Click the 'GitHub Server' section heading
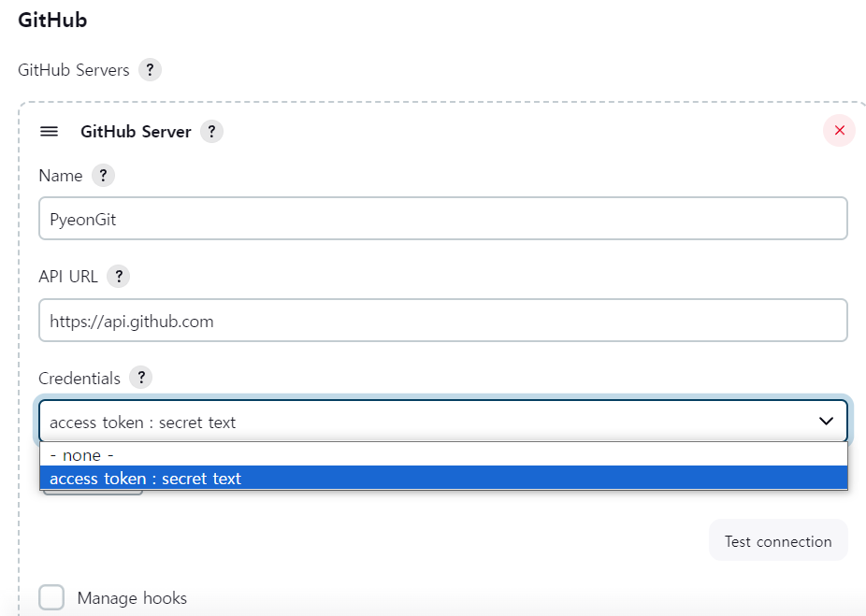The image size is (866, 616). [136, 132]
